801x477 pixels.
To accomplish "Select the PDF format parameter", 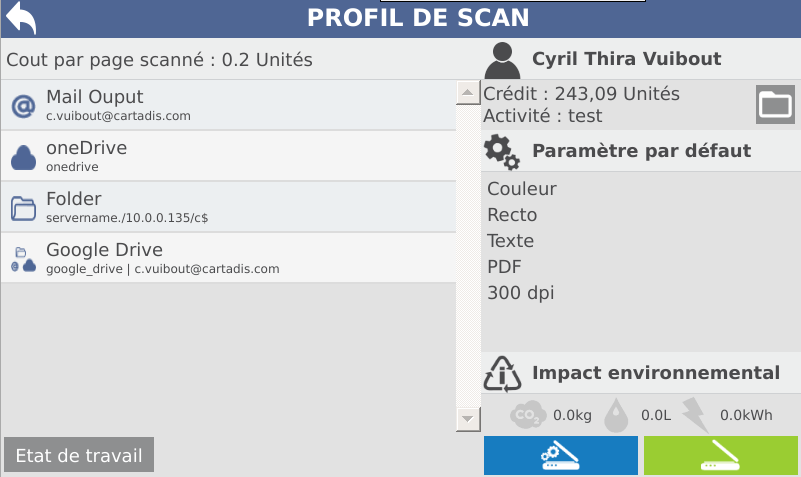I will click(504, 267).
